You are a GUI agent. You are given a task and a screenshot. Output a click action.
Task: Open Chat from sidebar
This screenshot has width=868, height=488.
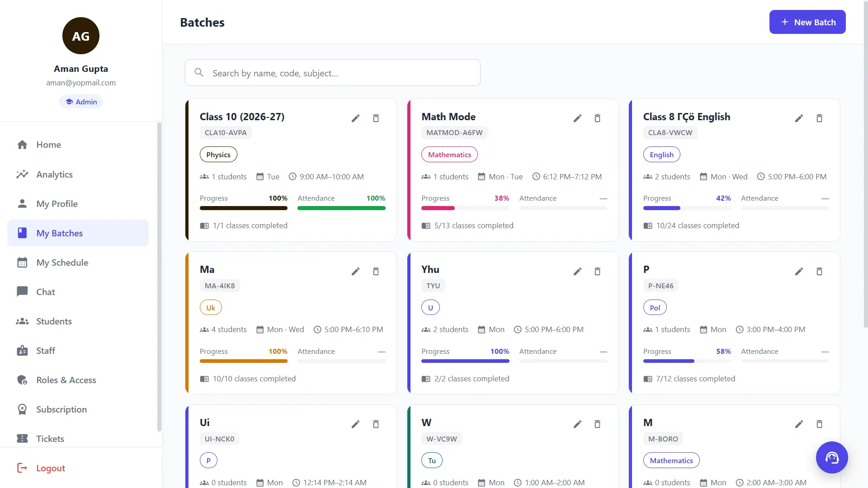tap(78, 292)
